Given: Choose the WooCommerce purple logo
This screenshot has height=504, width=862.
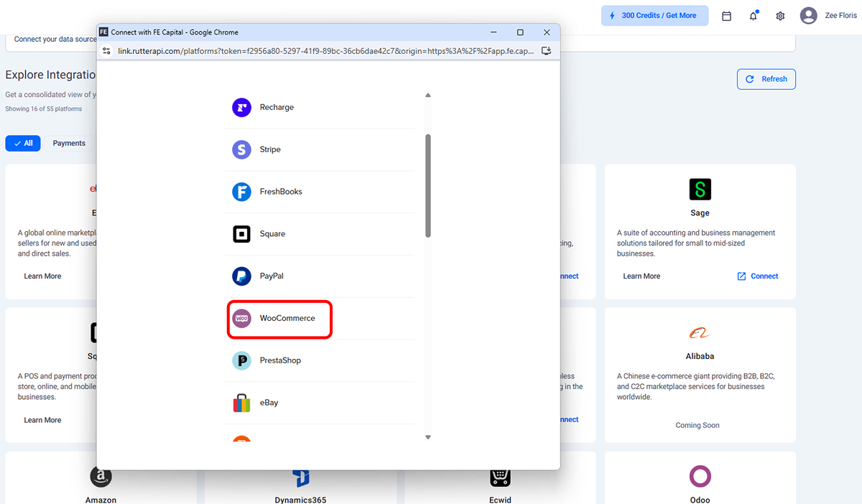Looking at the screenshot, I should coord(241,318).
